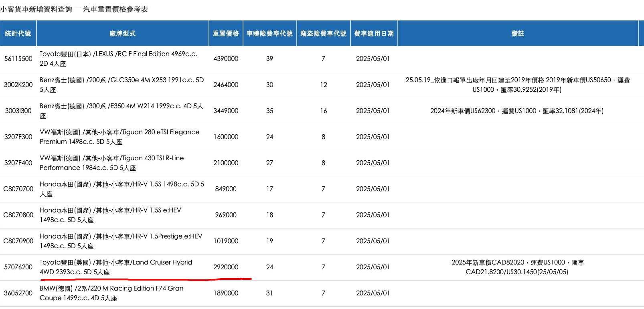Screen dimensions: 644x309
Task: Click the 車體險費率代號 column header
Action: click(269, 33)
